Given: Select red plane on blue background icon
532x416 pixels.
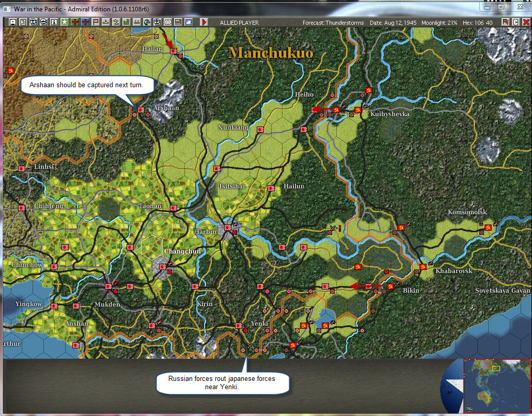Looking at the screenshot, I should (x=85, y=22).
